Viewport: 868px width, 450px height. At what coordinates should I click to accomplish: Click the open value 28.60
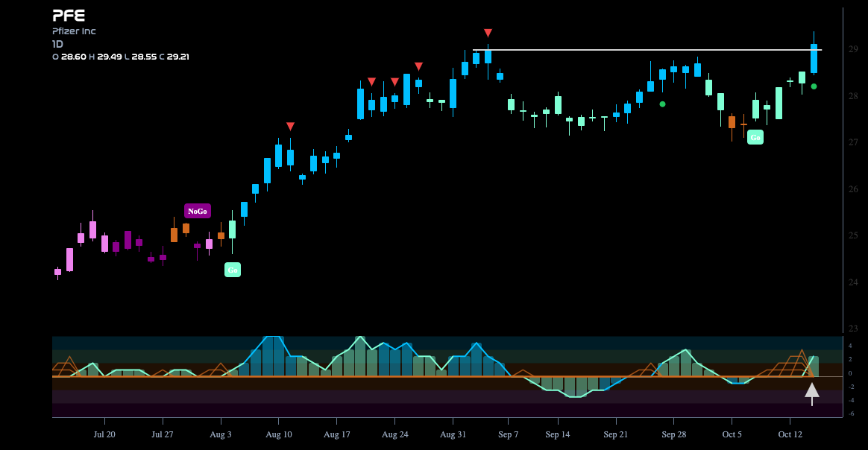(74, 57)
